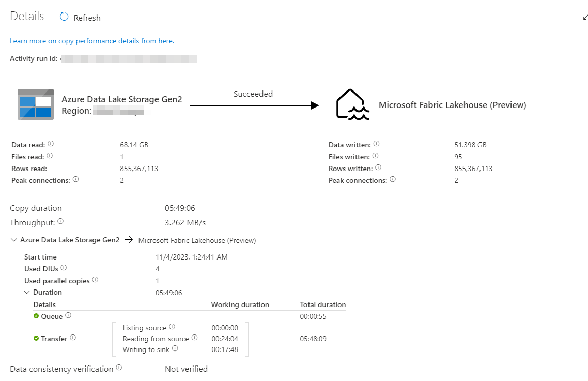Click info icon next to Listing source
The image size is (588, 381).
point(172,327)
